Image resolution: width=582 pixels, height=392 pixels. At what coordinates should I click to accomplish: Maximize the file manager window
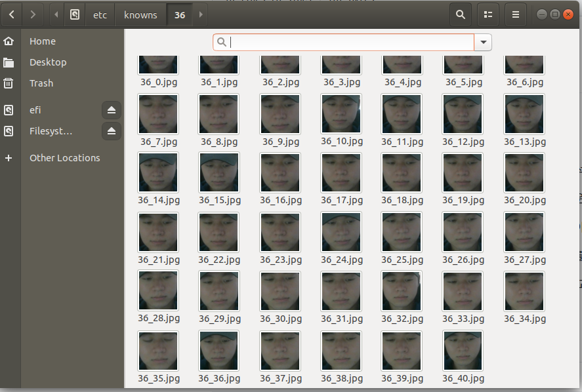pyautogui.click(x=555, y=14)
